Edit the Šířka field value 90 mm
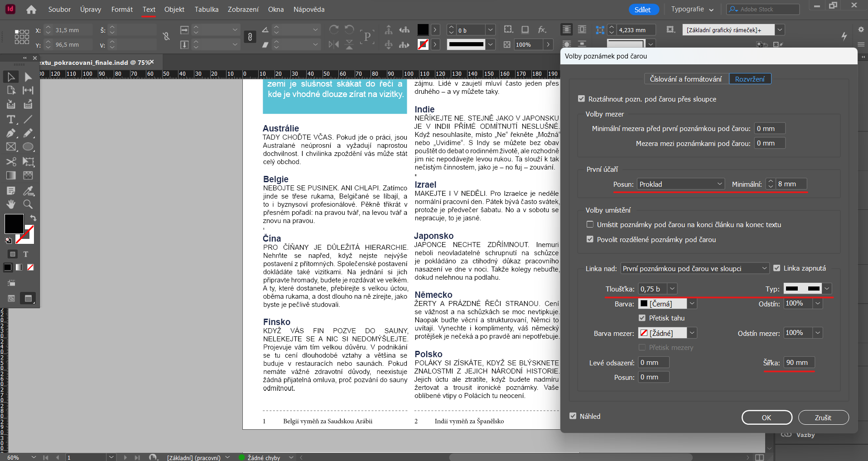This screenshot has height=461, width=868. 798,362
